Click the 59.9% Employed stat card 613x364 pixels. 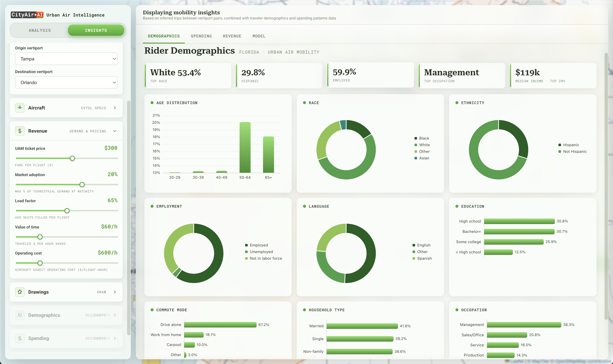[x=370, y=75]
